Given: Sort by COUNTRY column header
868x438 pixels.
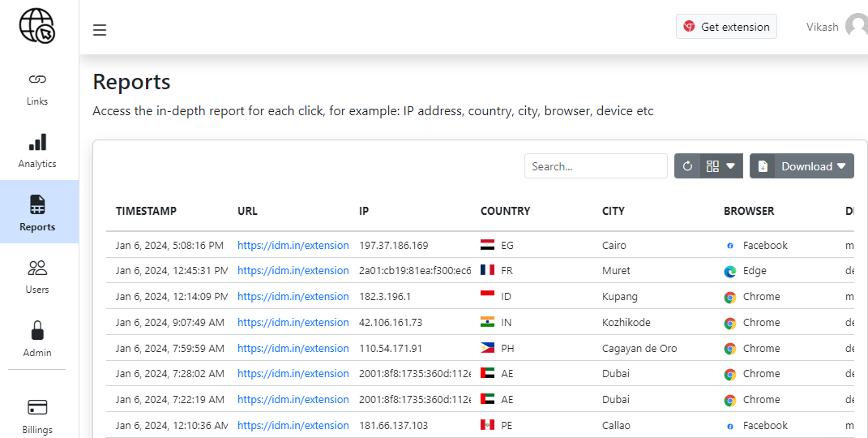Looking at the screenshot, I should [506, 211].
